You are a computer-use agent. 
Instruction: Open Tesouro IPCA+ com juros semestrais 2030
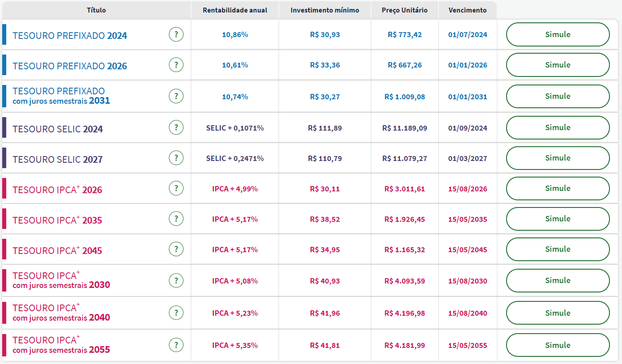click(61, 280)
